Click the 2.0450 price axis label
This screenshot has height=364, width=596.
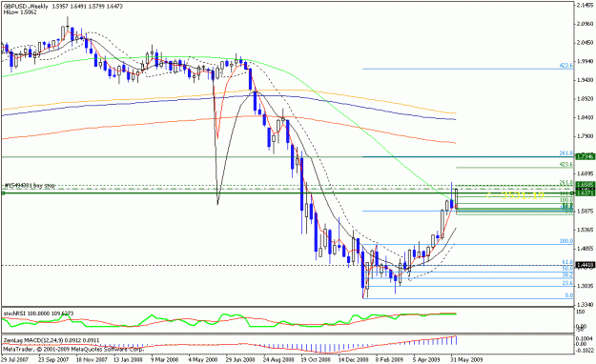point(585,43)
